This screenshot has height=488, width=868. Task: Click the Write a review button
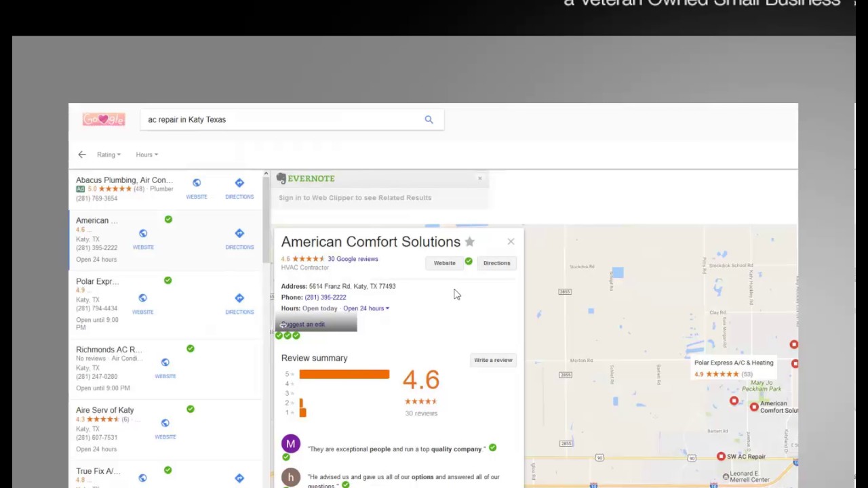(x=493, y=360)
